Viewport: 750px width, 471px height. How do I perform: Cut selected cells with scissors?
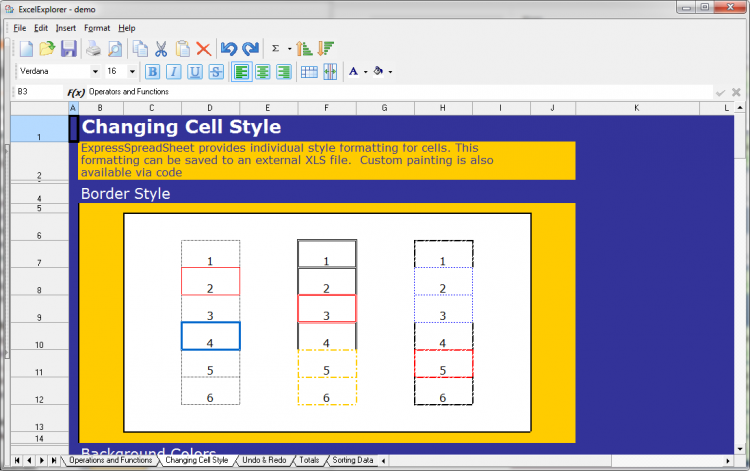point(161,48)
